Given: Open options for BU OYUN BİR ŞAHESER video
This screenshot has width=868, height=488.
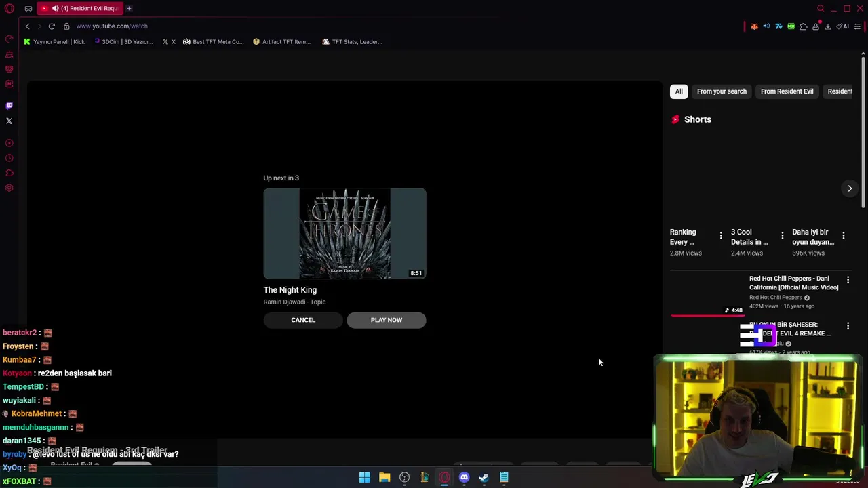Looking at the screenshot, I should (848, 326).
